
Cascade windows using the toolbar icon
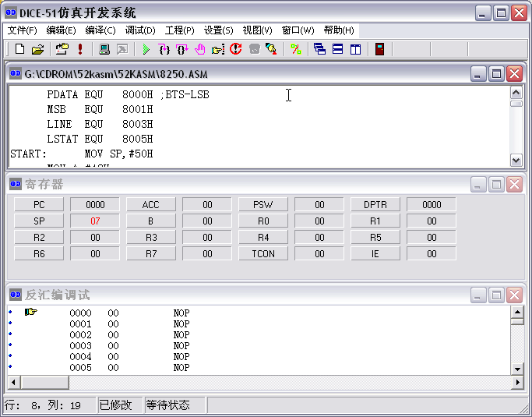319,49
